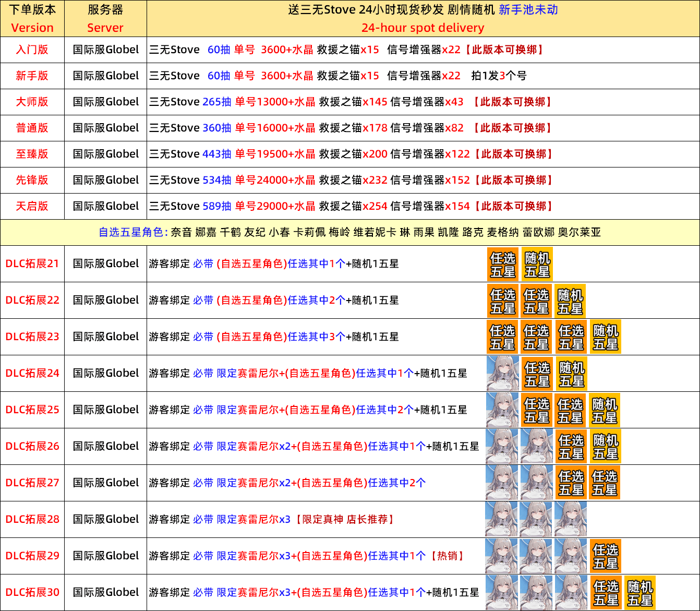700x611 pixels.
Task: Click the 随机五星 badge in DLC拓展22 row
Action: pos(570,301)
